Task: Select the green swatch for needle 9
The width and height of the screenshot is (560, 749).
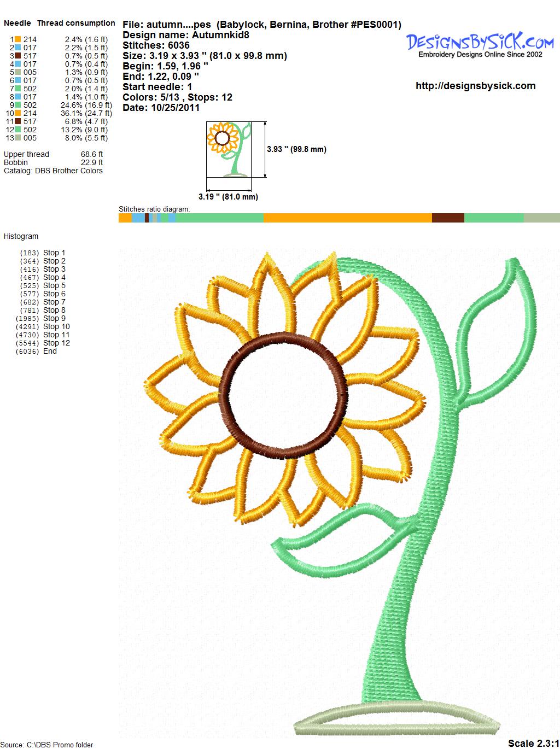Action: [18, 105]
